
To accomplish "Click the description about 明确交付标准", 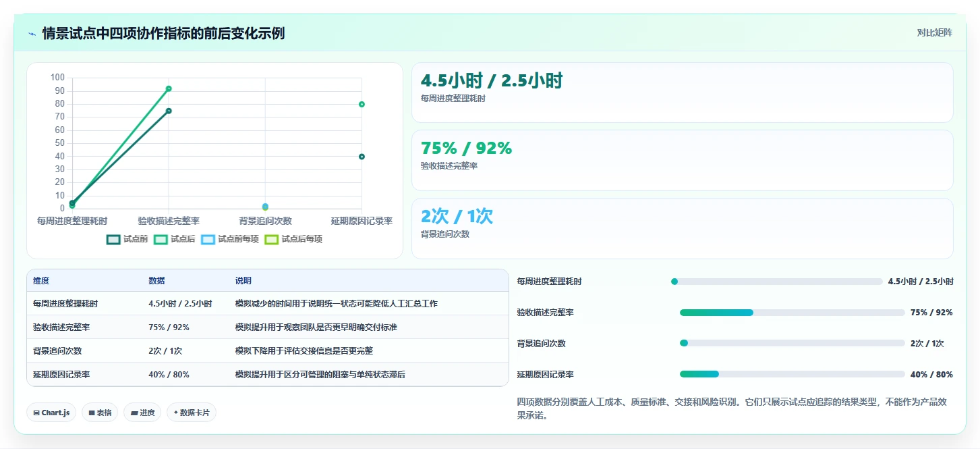I will point(316,327).
